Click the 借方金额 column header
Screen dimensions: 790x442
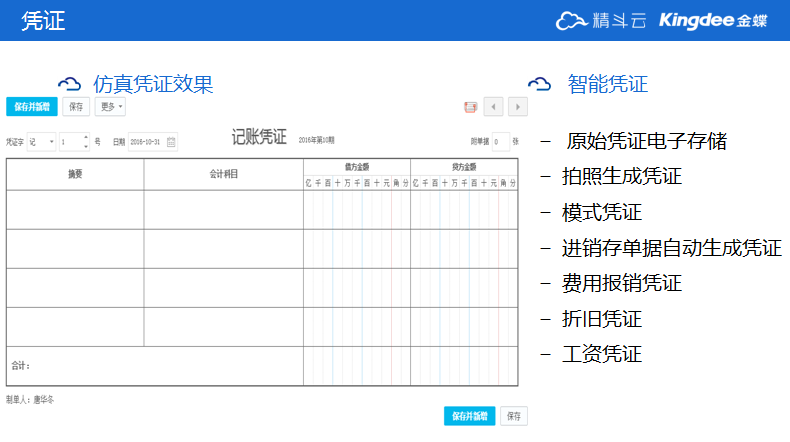tap(357, 167)
